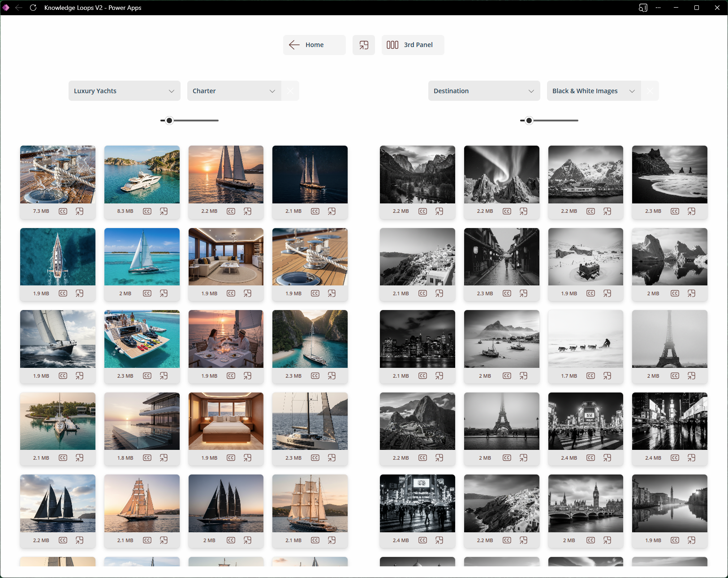
Task: Select the yacht with water toys thumbnail
Action: point(142,339)
